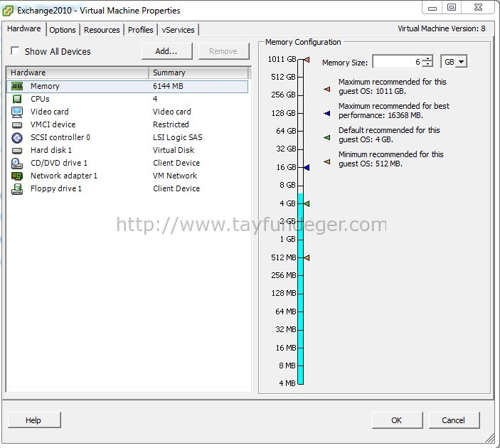Click the legend arrow for minimum recommended
Screen dimensions: 500x448
point(327,161)
